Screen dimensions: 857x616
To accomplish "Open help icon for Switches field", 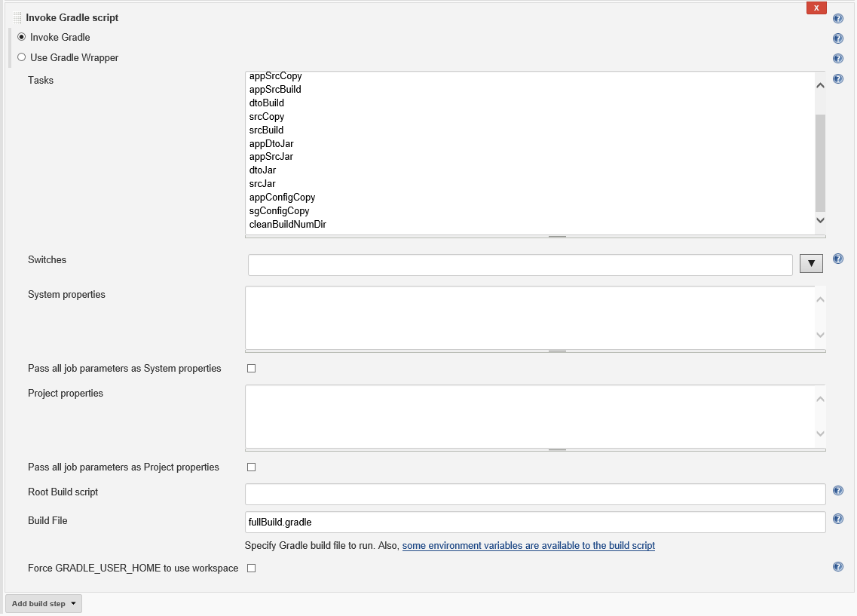I will point(838,259).
